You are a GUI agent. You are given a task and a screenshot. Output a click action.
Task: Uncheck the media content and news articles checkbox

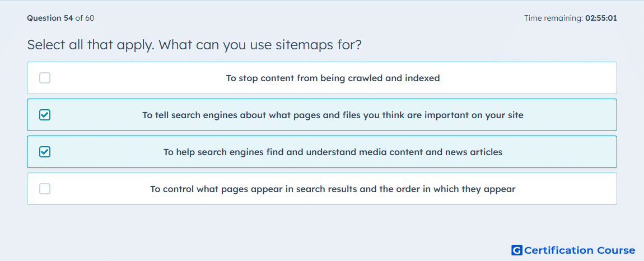[45, 152]
